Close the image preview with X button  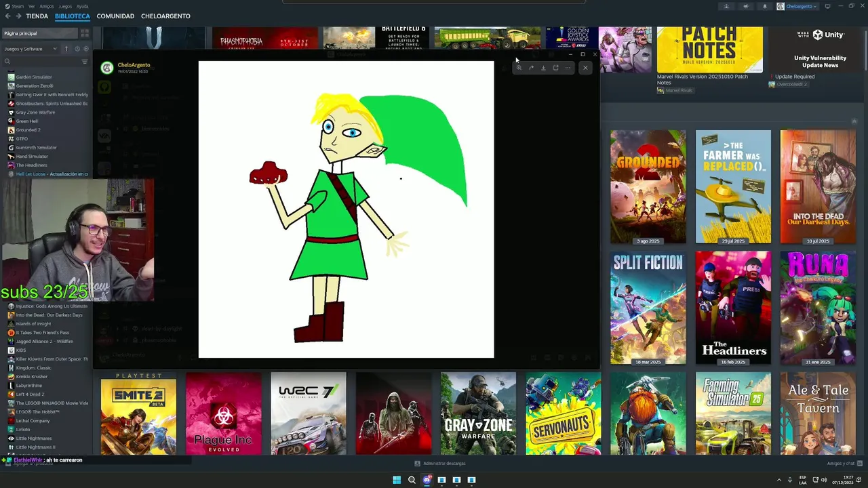[585, 68]
